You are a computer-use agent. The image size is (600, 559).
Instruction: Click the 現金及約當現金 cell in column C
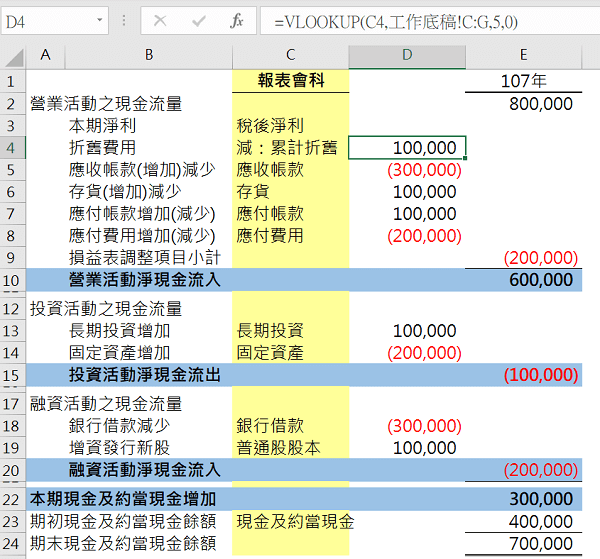coord(290,522)
